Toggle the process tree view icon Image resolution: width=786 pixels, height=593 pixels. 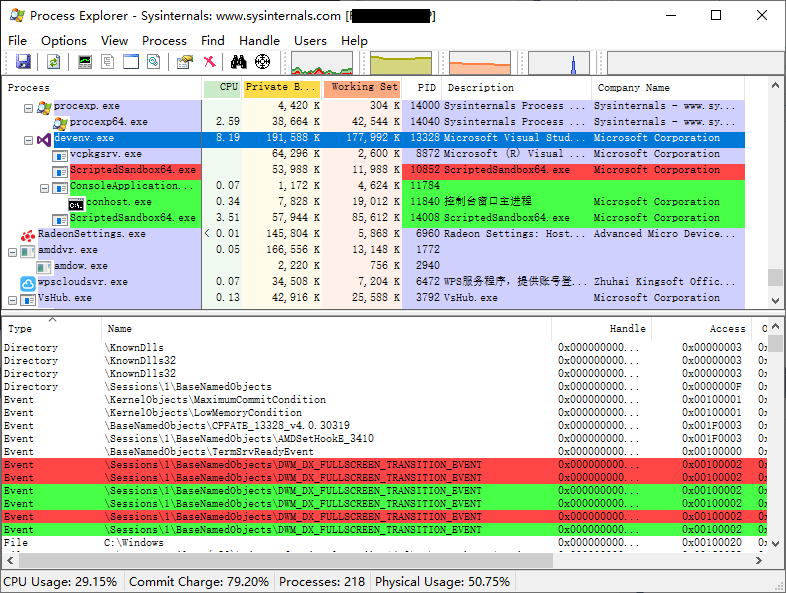(107, 62)
